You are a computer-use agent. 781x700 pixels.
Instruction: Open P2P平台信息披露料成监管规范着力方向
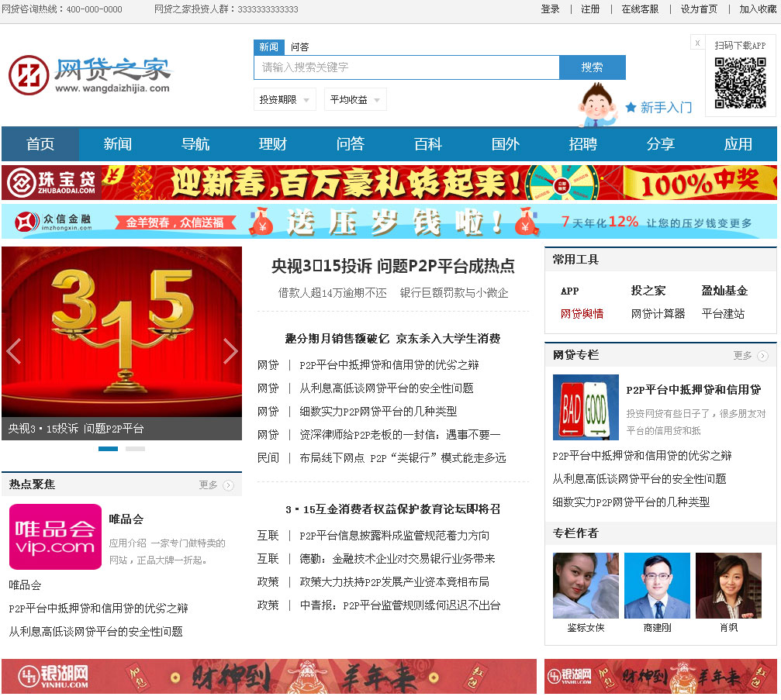click(x=395, y=536)
